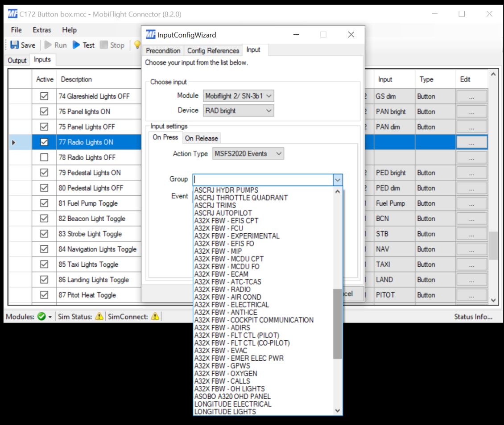Viewport: 504px width, 425px height.
Task: Click the SimConnect warning triangle icon
Action: tap(155, 317)
